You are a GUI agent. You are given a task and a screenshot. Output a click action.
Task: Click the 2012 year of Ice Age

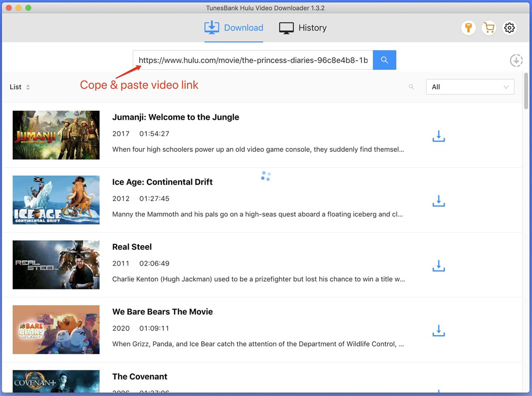point(121,199)
